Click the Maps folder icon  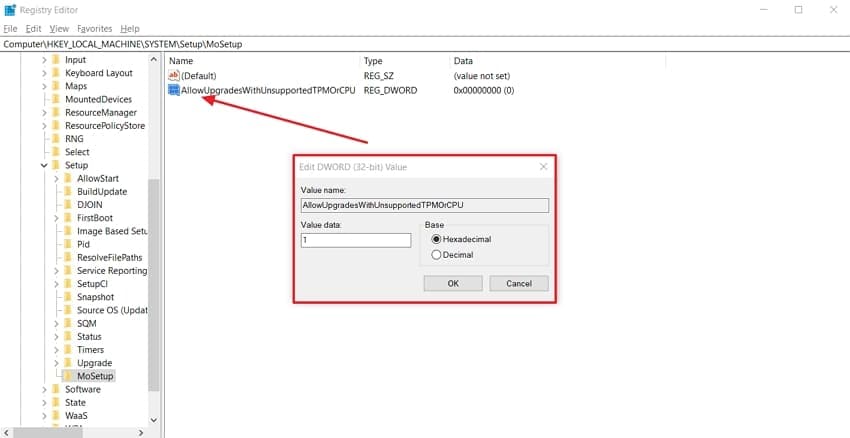55,86
